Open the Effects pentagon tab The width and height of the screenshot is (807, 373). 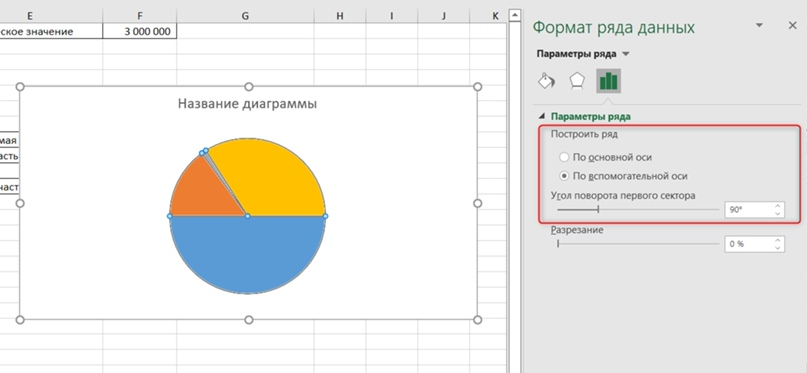tap(577, 81)
